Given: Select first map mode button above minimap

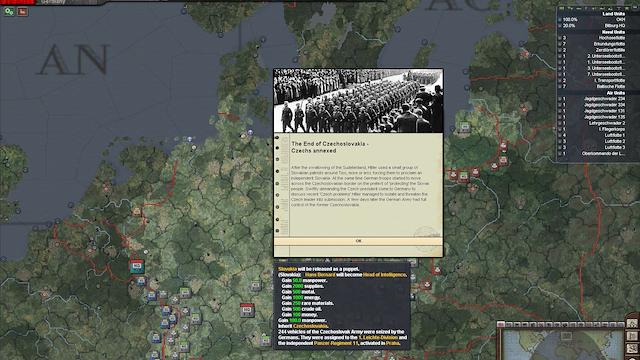Looking at the screenshot, I should coord(501,325).
